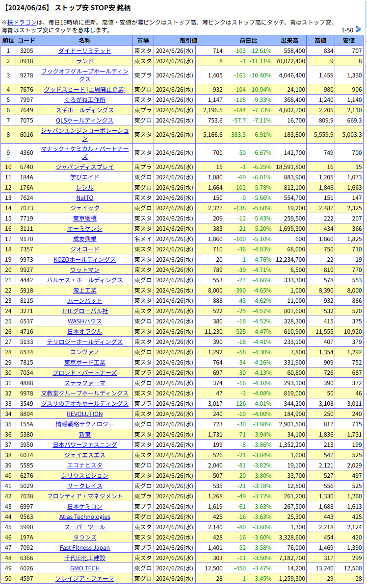The width and height of the screenshot is (367, 588).
Task: Open スーパーツール link
Action: point(84,527)
